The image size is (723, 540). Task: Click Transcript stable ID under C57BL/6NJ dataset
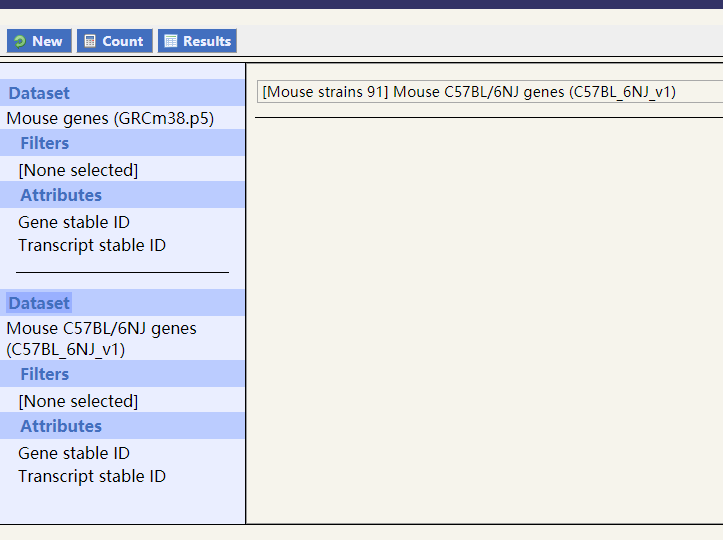click(92, 476)
